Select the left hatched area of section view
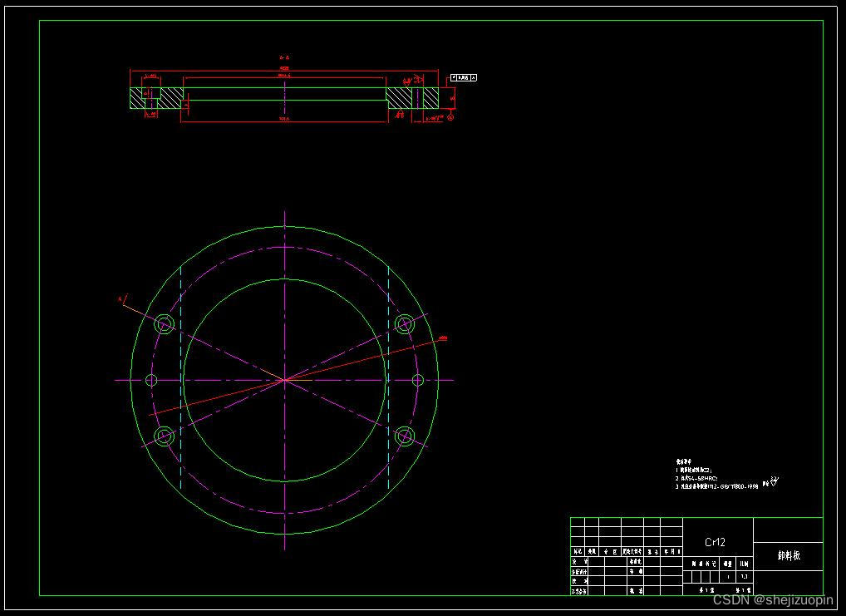 point(156,98)
